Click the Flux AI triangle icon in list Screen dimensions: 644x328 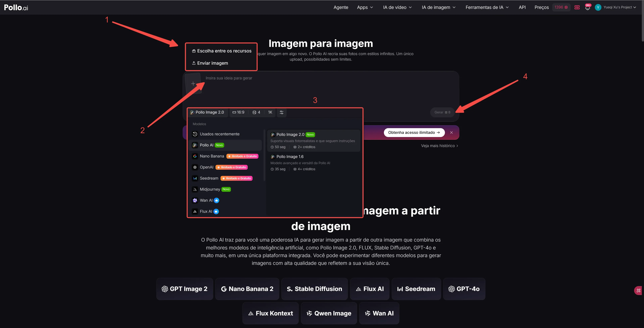point(195,211)
